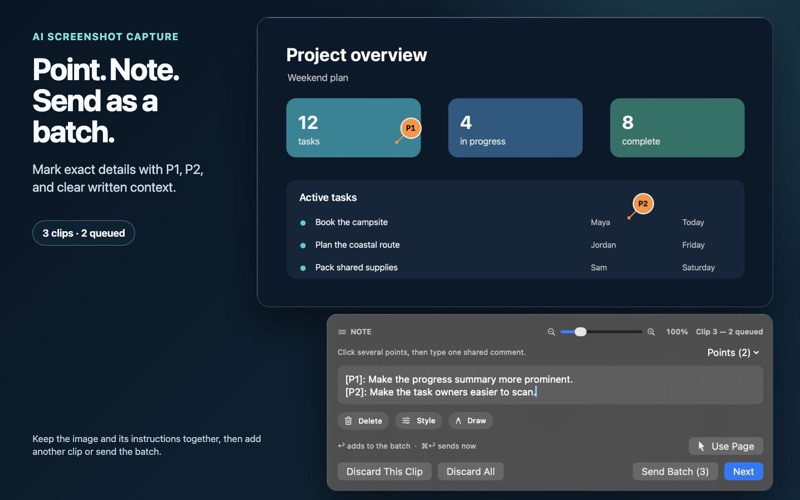Select the P1 point marker
This screenshot has width=800, height=500.
(411, 128)
